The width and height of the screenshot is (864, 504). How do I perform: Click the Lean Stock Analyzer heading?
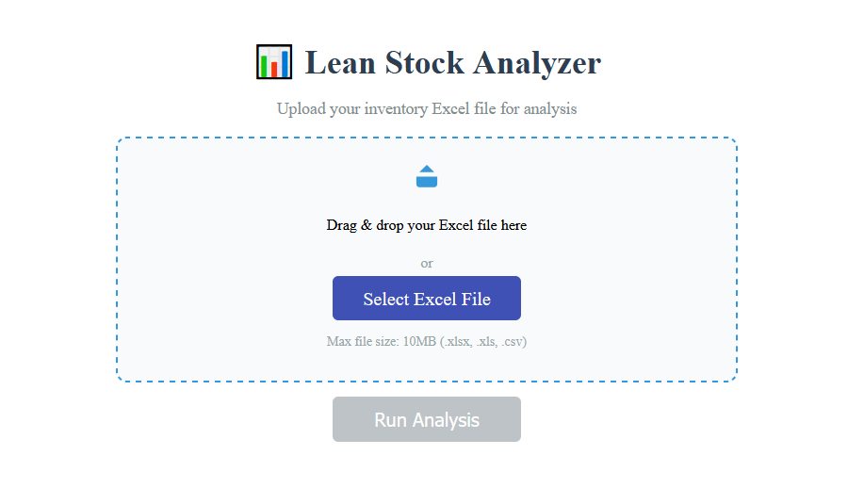pyautogui.click(x=452, y=63)
